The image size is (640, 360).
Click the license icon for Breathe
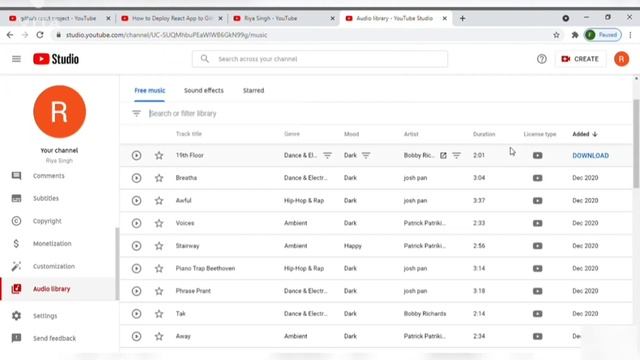point(538,178)
